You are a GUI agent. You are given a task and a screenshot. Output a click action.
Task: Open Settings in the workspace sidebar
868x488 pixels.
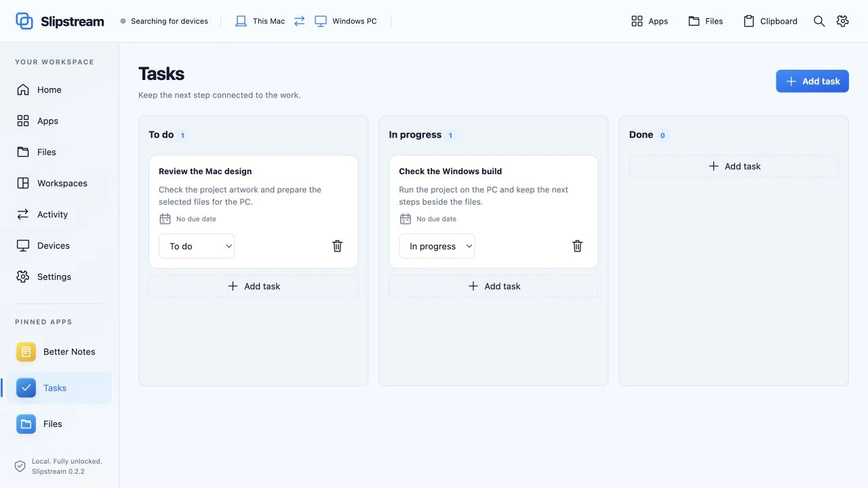60,277
